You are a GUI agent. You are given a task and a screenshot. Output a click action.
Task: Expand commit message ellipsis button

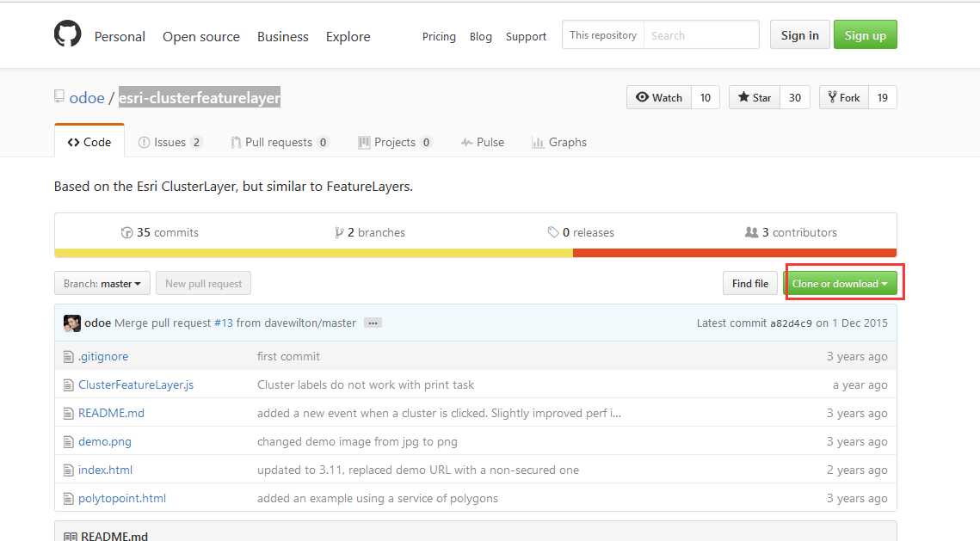pos(373,323)
